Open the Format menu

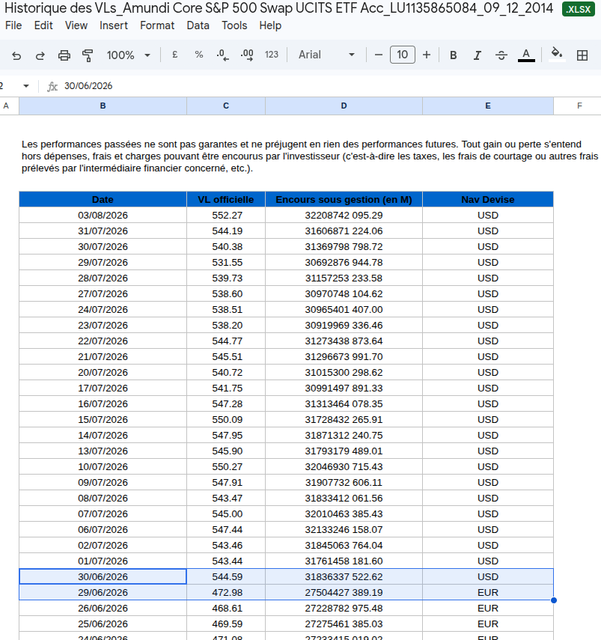pos(157,25)
